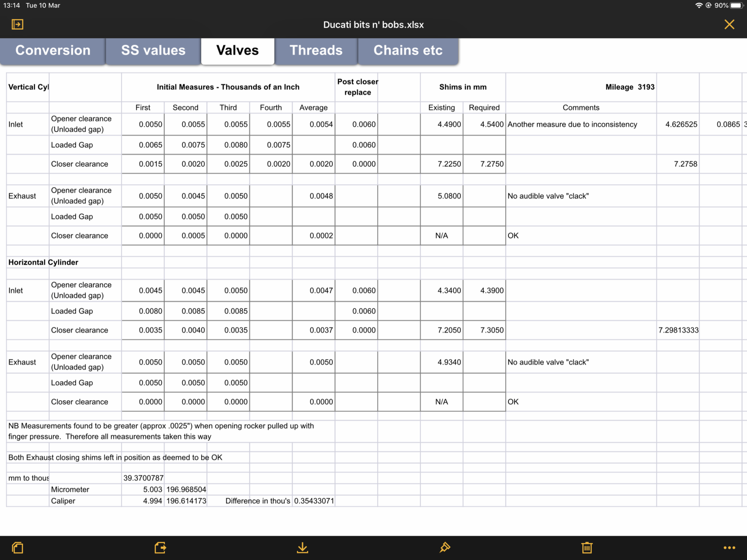Tap the sidebar export icon at top left
Screen dimensions: 747x560
pos(17,24)
